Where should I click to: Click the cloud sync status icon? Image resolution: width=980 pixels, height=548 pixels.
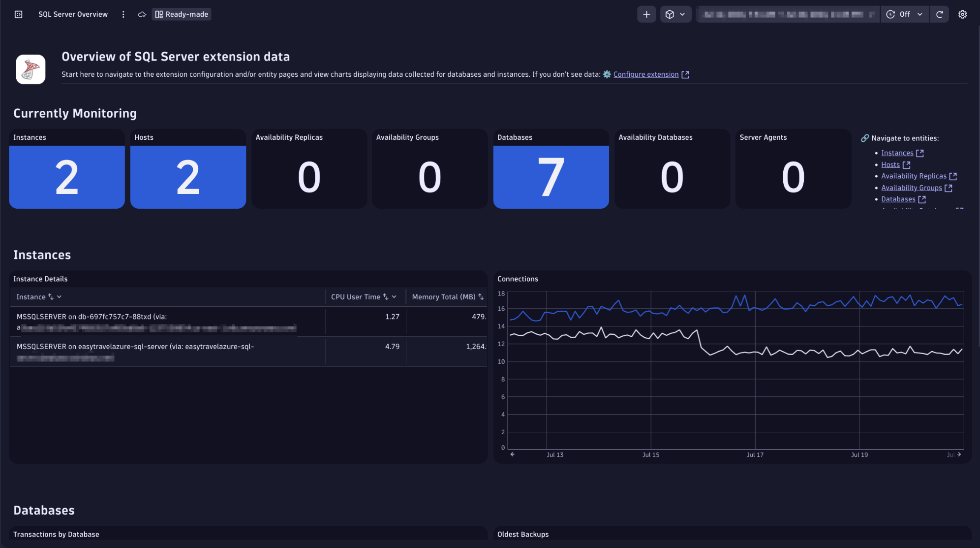click(x=142, y=14)
